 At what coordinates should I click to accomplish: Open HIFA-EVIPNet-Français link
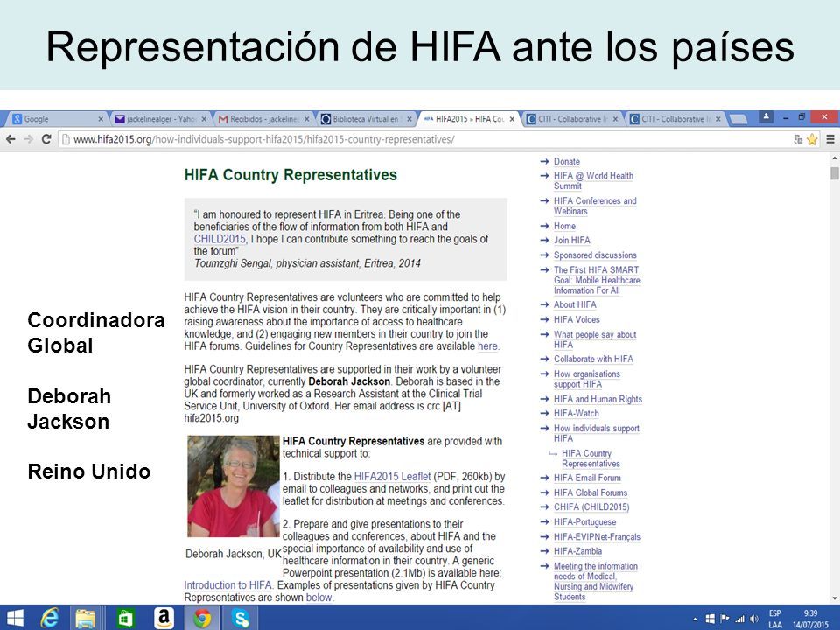click(x=598, y=536)
